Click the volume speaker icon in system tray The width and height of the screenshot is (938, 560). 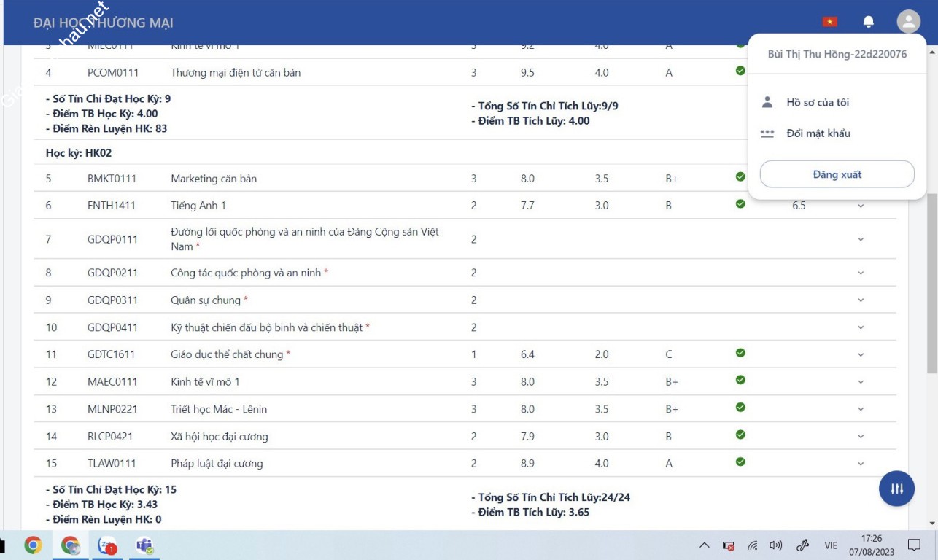pos(775,545)
